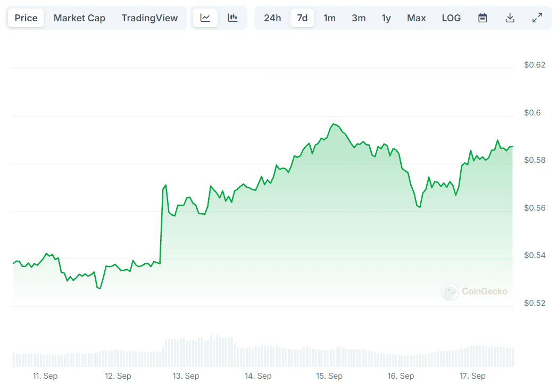Download chart data icon
Image resolution: width=557 pixels, height=392 pixels.
510,18
